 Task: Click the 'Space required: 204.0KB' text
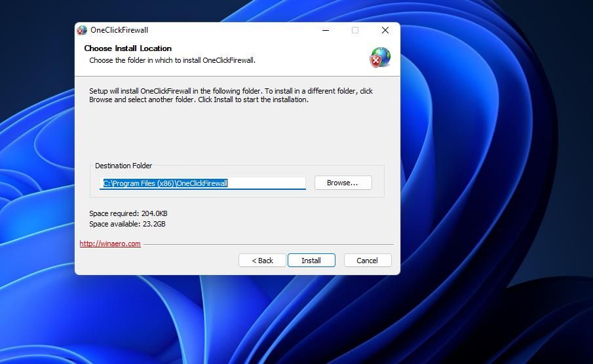coord(128,213)
